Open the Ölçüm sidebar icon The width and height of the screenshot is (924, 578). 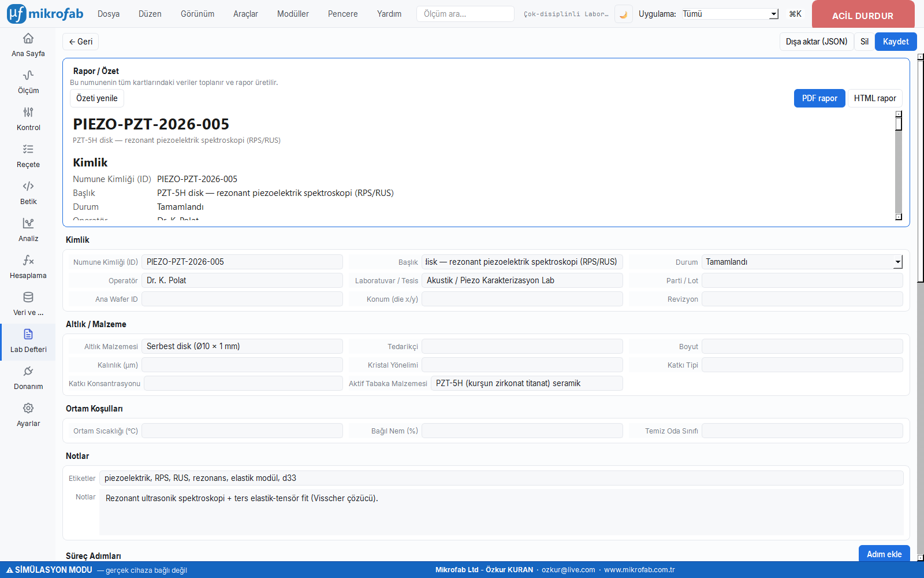click(28, 75)
